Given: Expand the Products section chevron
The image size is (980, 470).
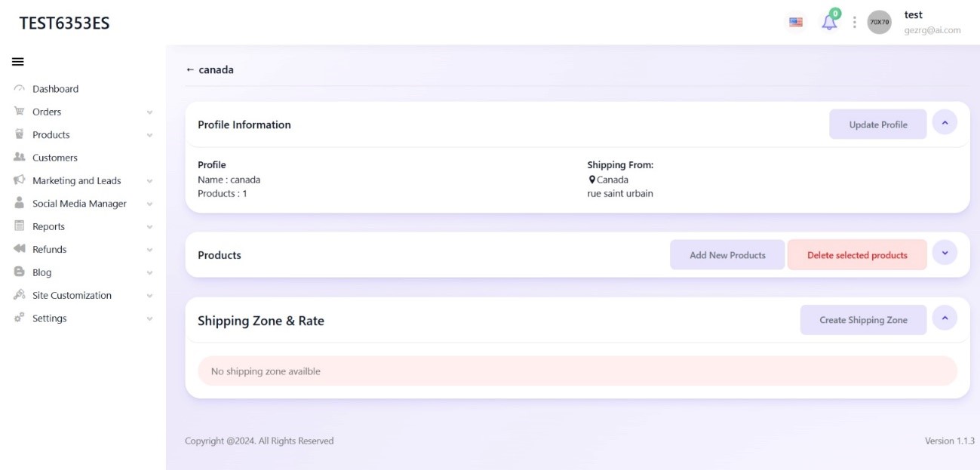Looking at the screenshot, I should coord(945,253).
